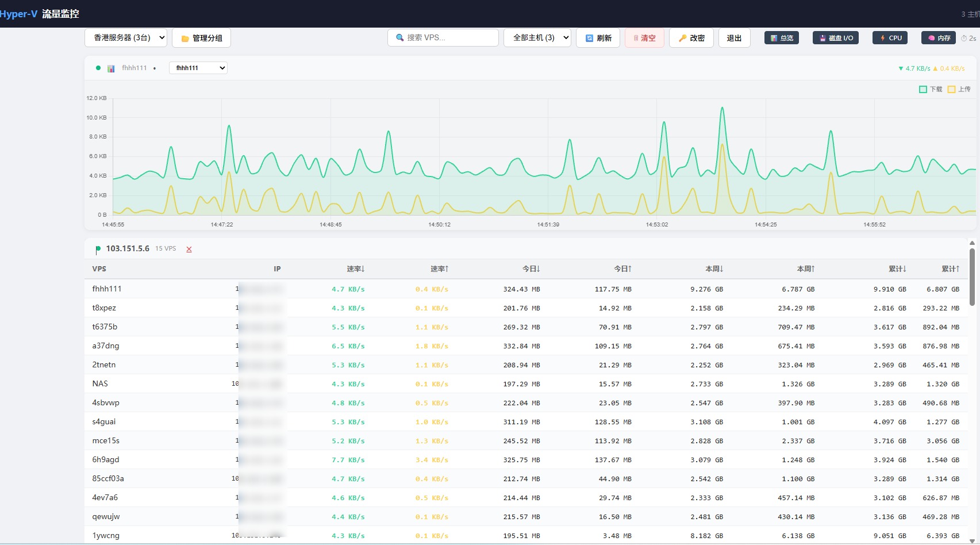Click the VPS column header
Viewport: 980px width, 545px height.
click(99, 269)
